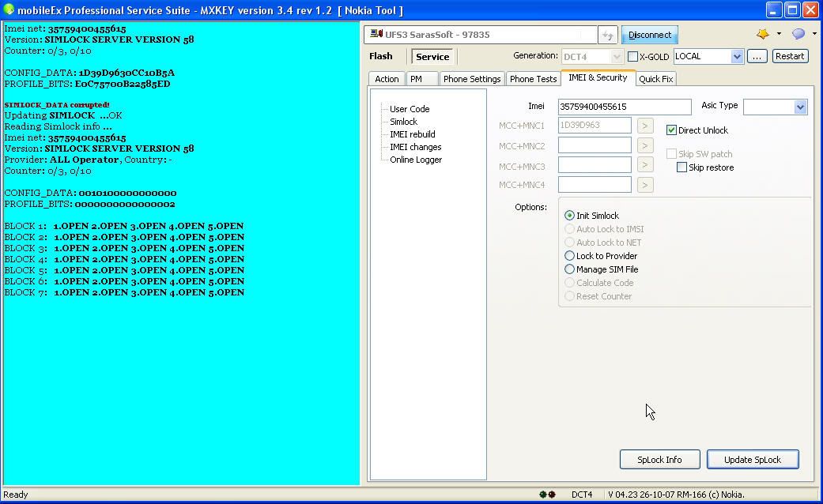The image size is (823, 504).
Task: Click the Restart button
Action: 790,56
